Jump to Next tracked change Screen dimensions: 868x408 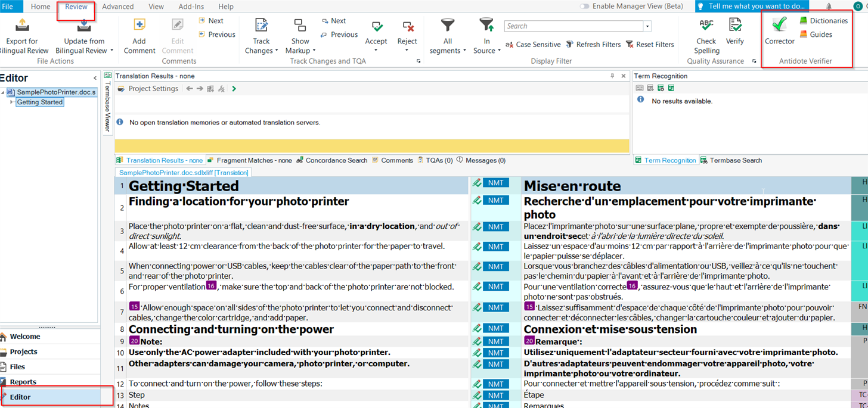pos(333,21)
